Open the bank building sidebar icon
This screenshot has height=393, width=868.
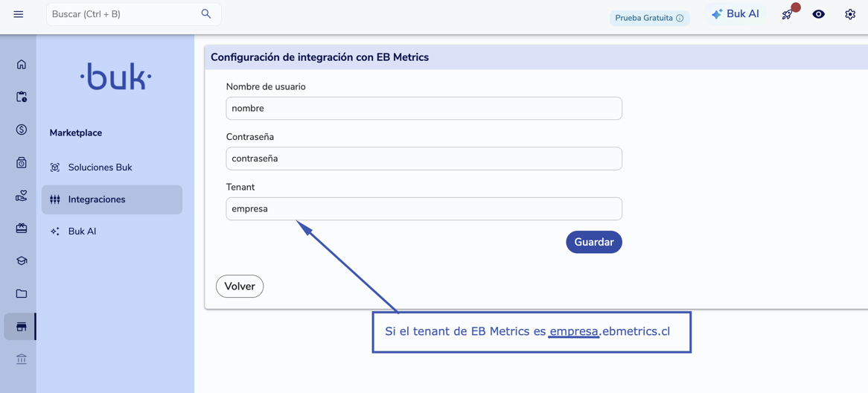[22, 360]
